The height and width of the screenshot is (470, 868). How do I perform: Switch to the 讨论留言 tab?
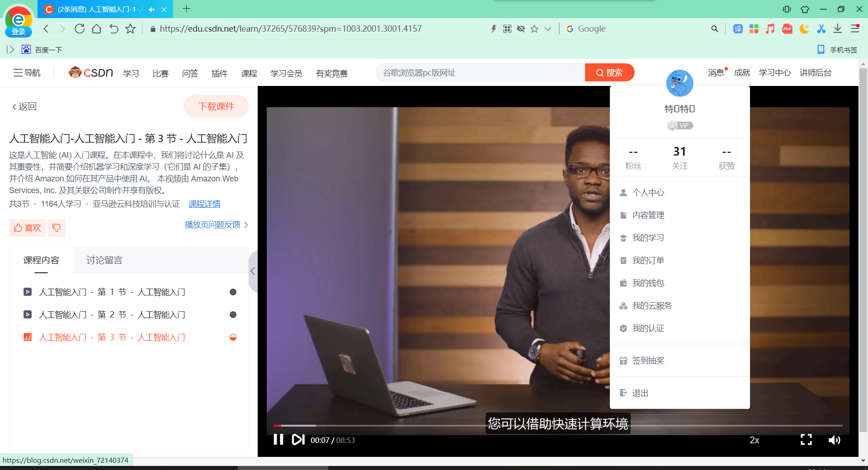[104, 260]
